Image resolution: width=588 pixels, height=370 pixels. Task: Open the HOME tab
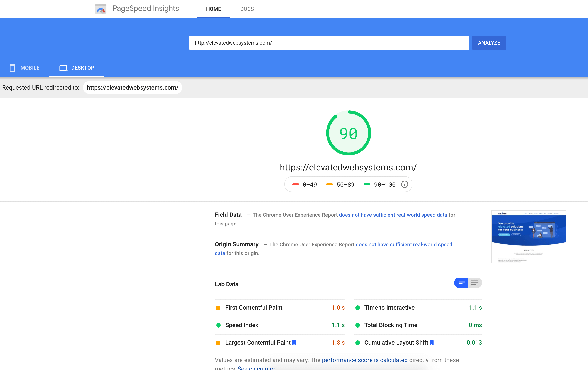coord(214,9)
